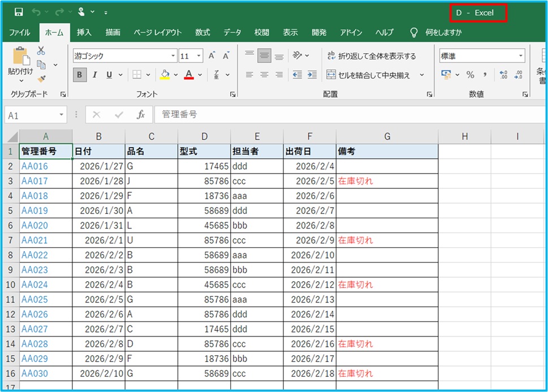548x392 pixels.
Task: Expand the Name Box dropdown arrow
Action: [60, 115]
